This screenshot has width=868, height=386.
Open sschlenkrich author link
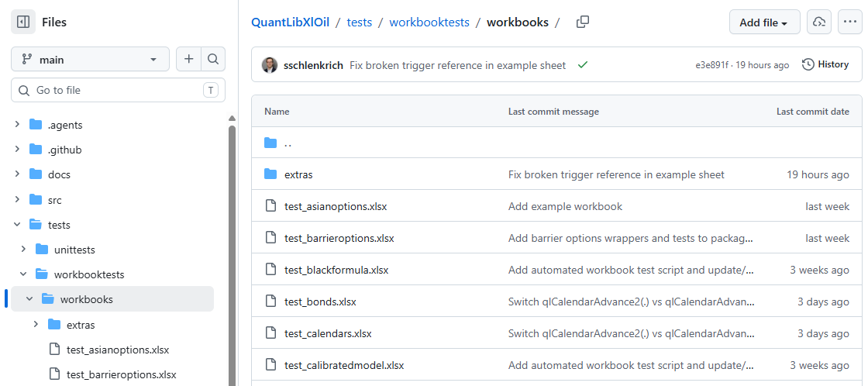point(313,65)
